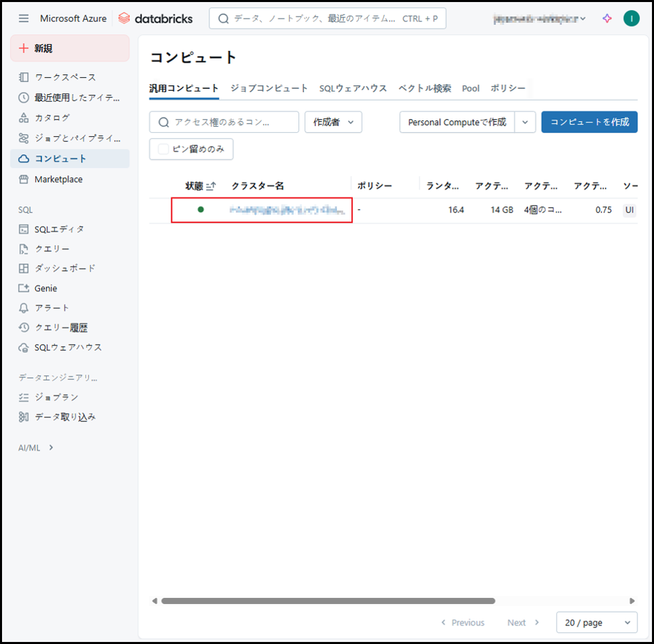The height and width of the screenshot is (644, 654).
Task: Go to Genie in the sidebar
Action: tap(46, 288)
